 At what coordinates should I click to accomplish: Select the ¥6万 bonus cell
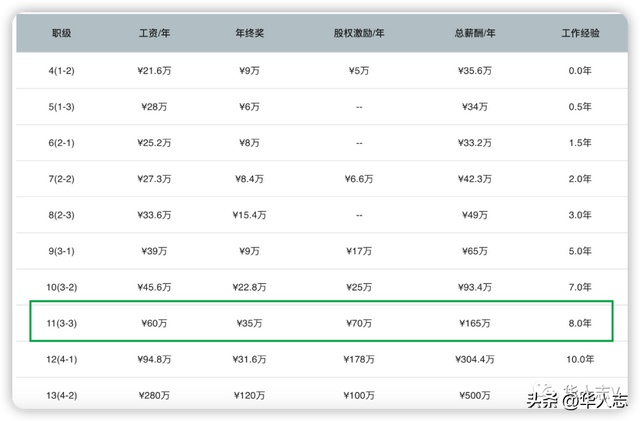point(249,107)
